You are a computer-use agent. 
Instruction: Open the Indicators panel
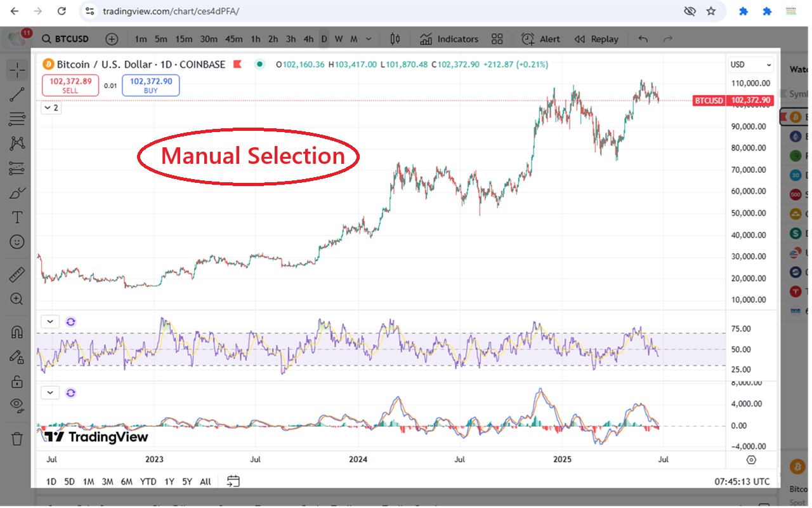pyautogui.click(x=449, y=39)
